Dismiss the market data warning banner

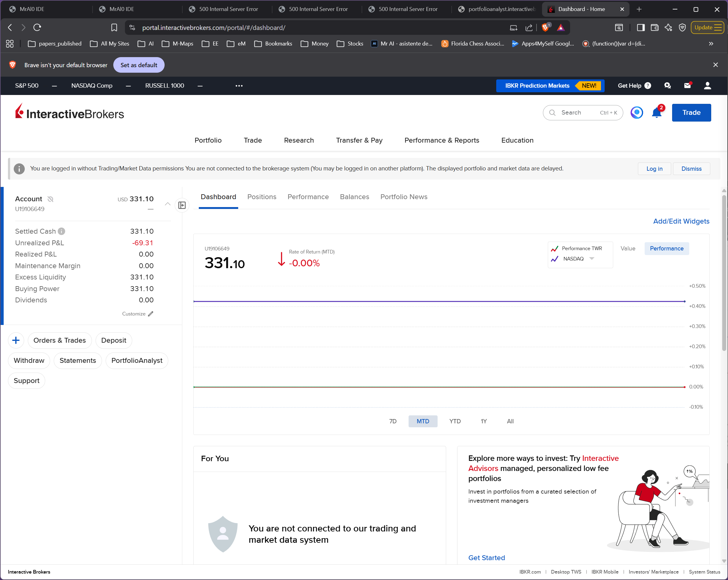691,169
